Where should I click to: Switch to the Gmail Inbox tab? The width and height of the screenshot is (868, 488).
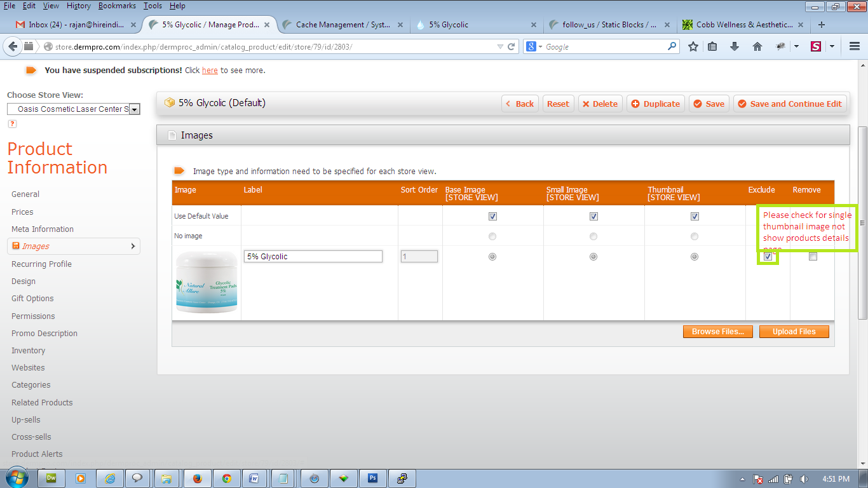(74, 25)
